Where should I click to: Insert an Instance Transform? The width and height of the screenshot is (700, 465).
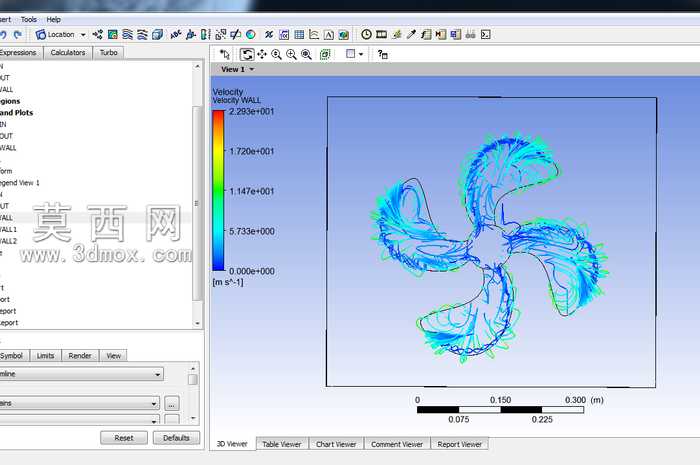click(221, 34)
